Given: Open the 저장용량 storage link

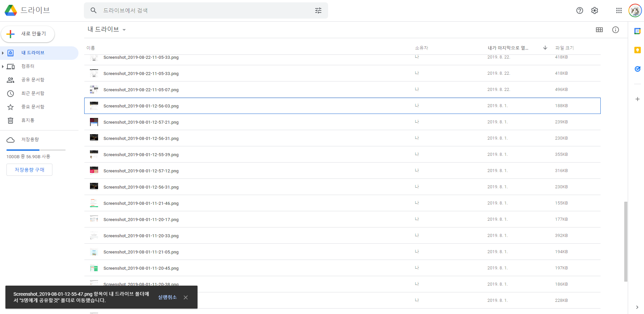Looking at the screenshot, I should [30, 140].
